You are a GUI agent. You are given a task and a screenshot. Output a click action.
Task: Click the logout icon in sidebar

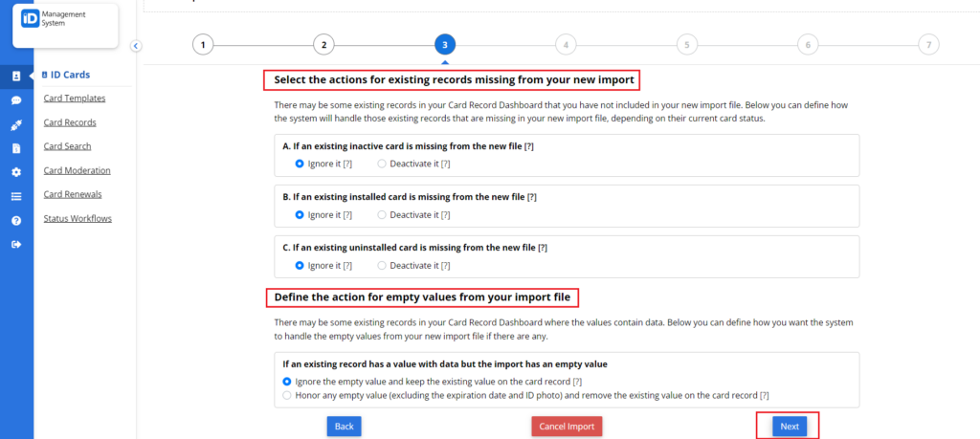tap(16, 245)
